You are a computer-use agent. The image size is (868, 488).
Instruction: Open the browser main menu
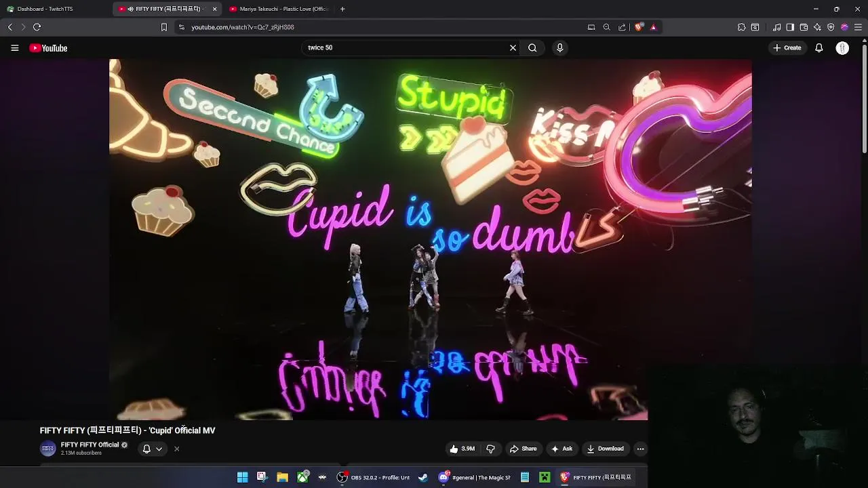[858, 27]
